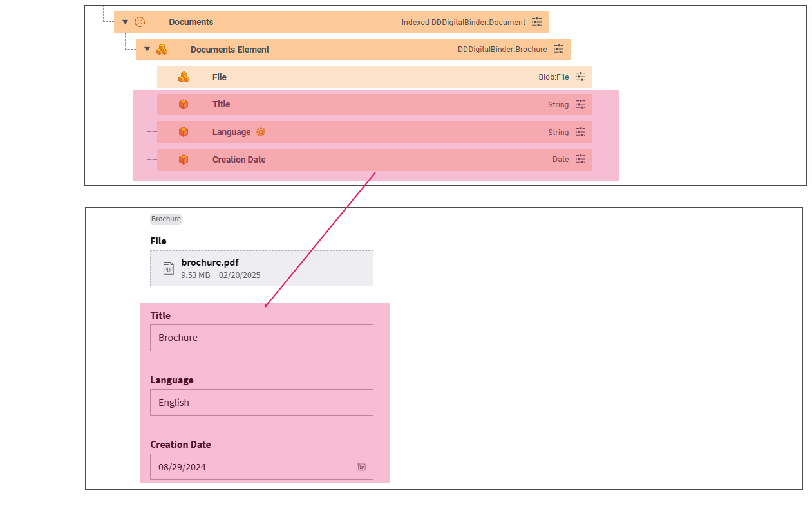Collapse the Documents Element node
This screenshot has width=812, height=507.
point(147,50)
